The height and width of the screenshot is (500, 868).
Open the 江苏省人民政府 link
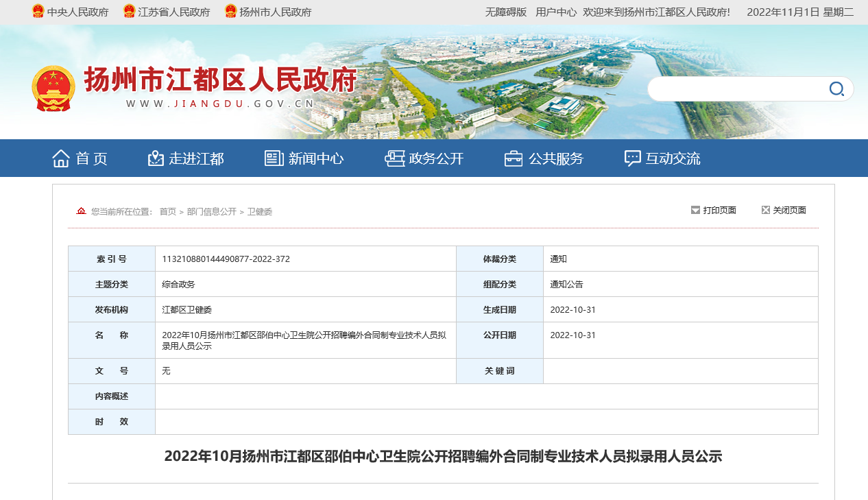click(173, 12)
